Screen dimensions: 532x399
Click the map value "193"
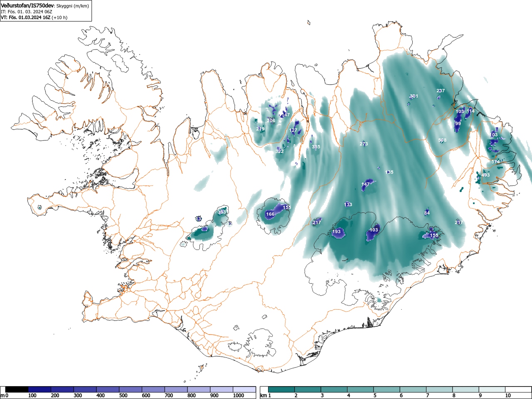click(x=336, y=232)
